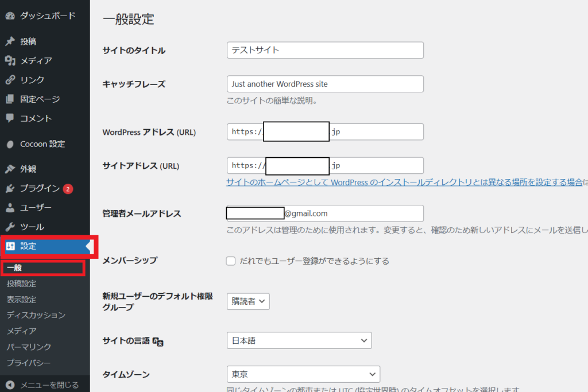Screen dimensions: 588x392
Task: Click the Links chain icon
Action: coord(10,80)
